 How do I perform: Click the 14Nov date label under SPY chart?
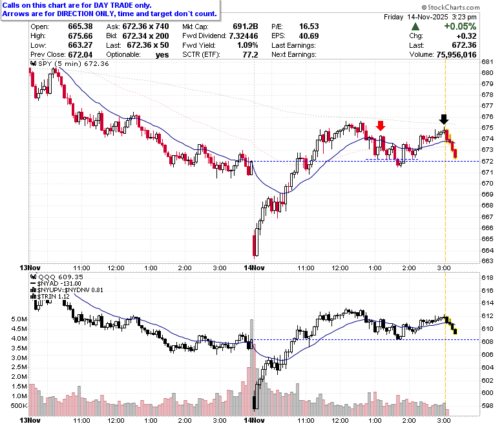tap(254, 268)
